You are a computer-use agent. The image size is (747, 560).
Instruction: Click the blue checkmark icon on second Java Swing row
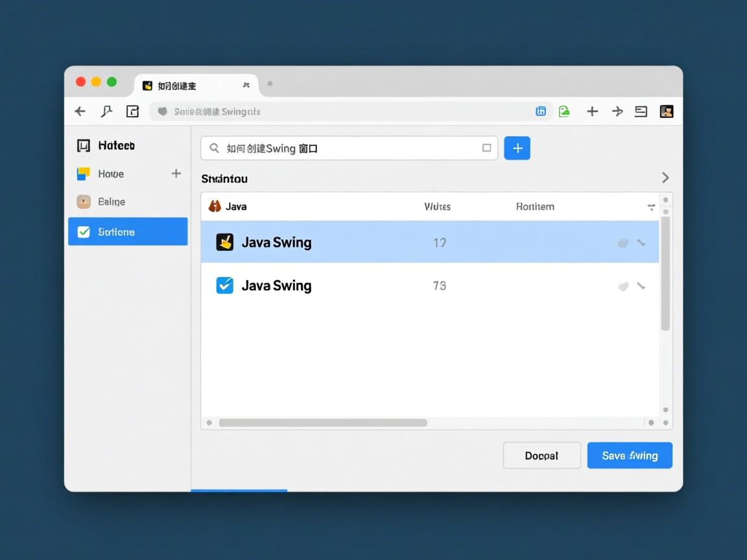(x=224, y=285)
